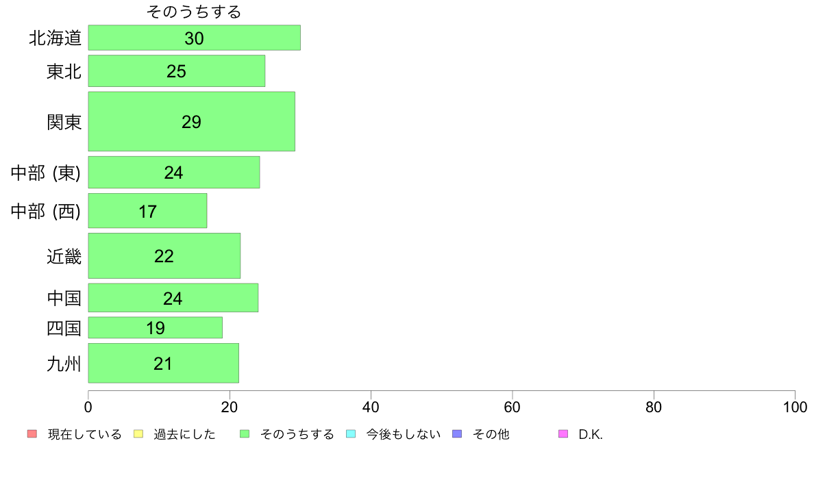Screen dimensions: 814x504
Task: Select the 中部 (西) bar showing 17
Action: point(147,211)
